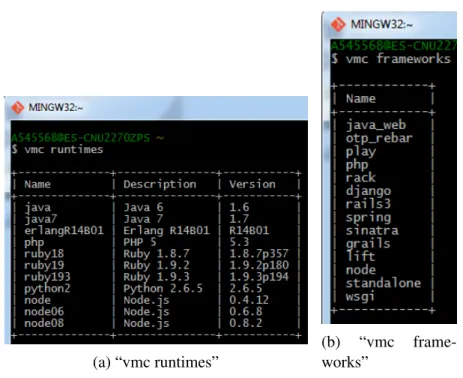Click version '1.7' in the java7 row
The width and height of the screenshot is (463, 378).
click(x=239, y=219)
